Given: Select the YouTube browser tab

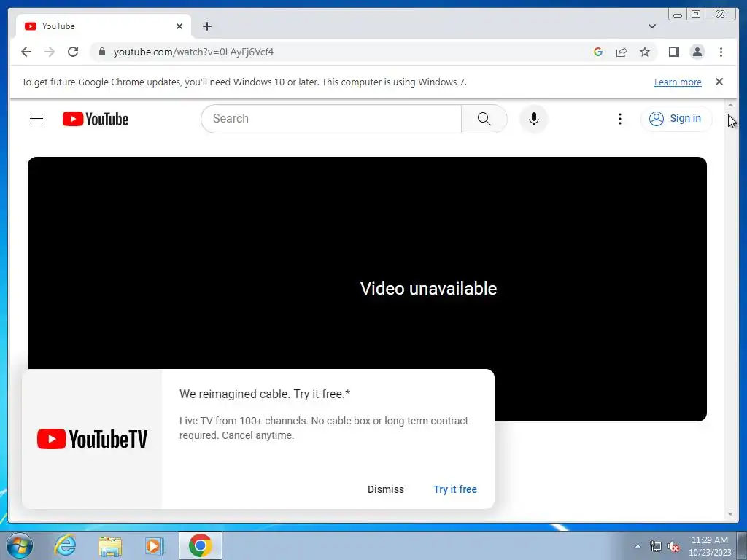Looking at the screenshot, I should pyautogui.click(x=104, y=26).
